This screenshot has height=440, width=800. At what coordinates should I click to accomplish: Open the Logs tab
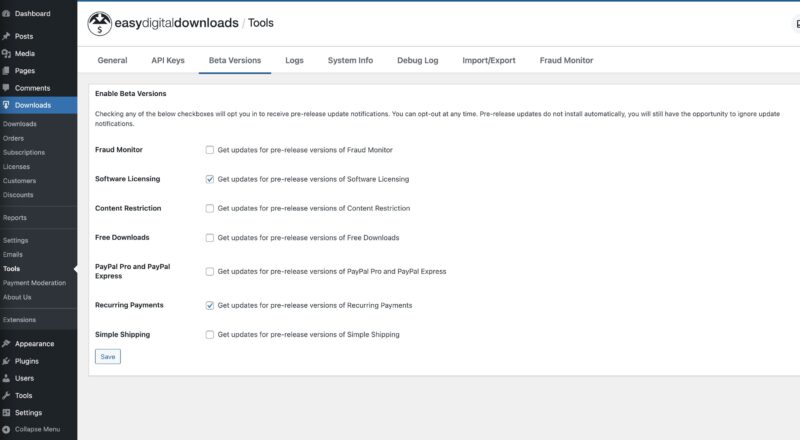(x=294, y=60)
